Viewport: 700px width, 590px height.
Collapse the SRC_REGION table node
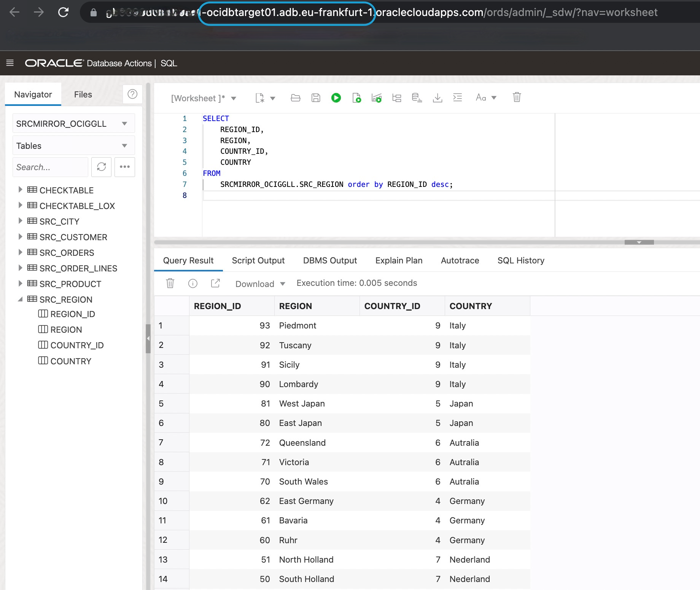pyautogui.click(x=20, y=300)
